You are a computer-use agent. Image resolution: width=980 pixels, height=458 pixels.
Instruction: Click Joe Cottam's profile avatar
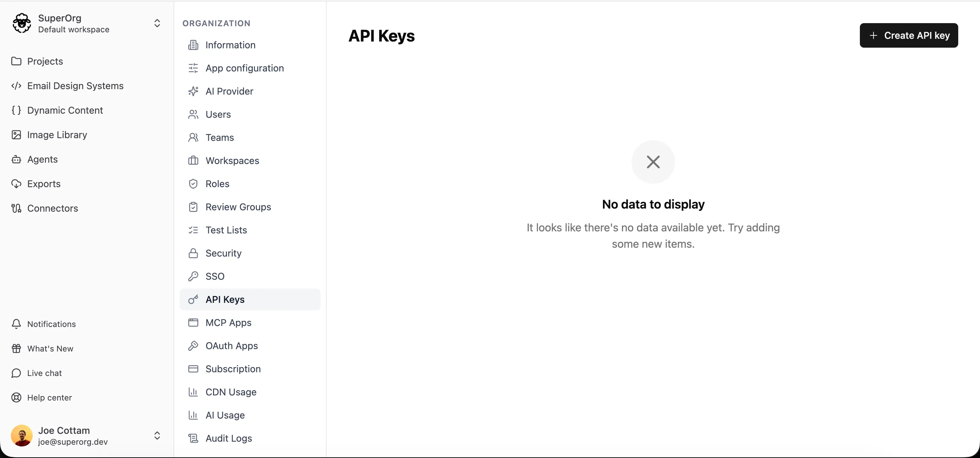(22, 436)
